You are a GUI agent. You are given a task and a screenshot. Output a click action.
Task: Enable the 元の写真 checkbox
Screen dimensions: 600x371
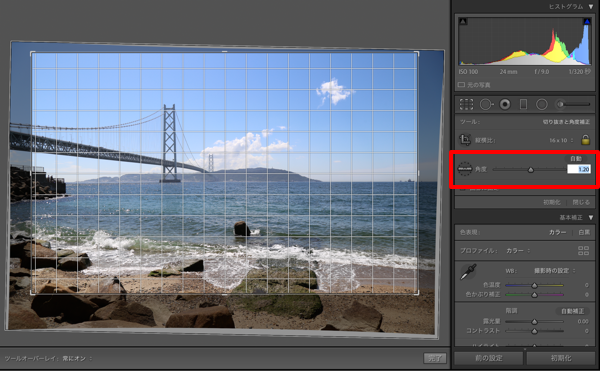[x=461, y=85]
